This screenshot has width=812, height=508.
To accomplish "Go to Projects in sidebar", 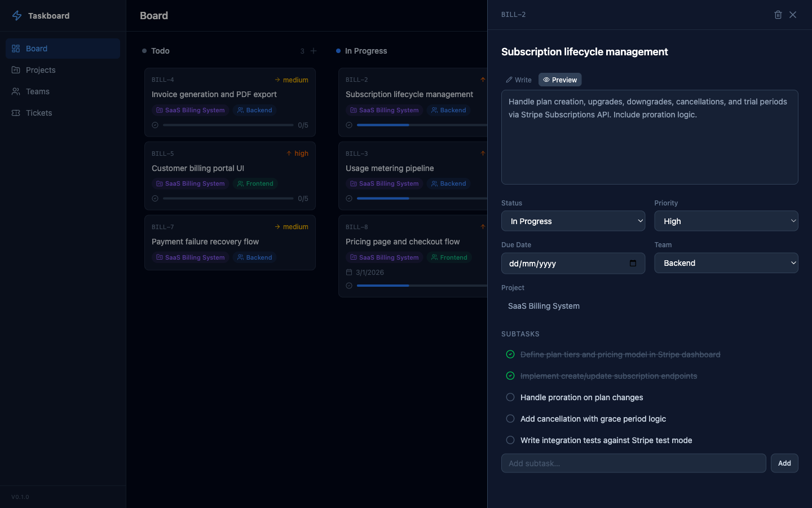I will click(63, 70).
